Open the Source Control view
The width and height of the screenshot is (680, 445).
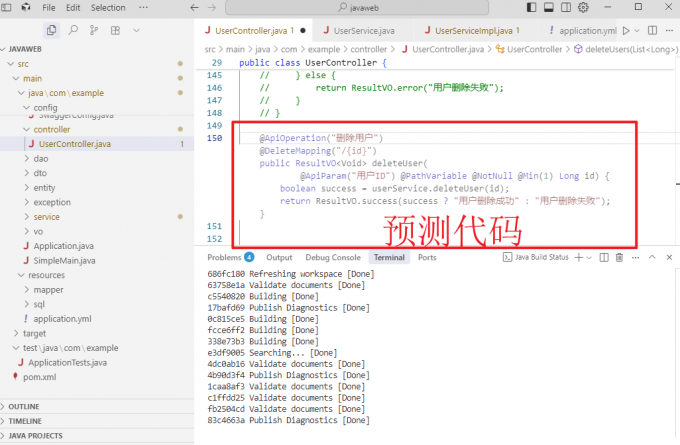tap(95, 31)
